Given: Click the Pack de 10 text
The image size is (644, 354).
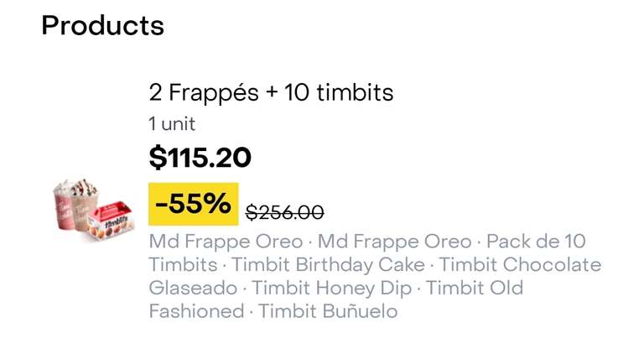Looking at the screenshot, I should (x=536, y=242).
